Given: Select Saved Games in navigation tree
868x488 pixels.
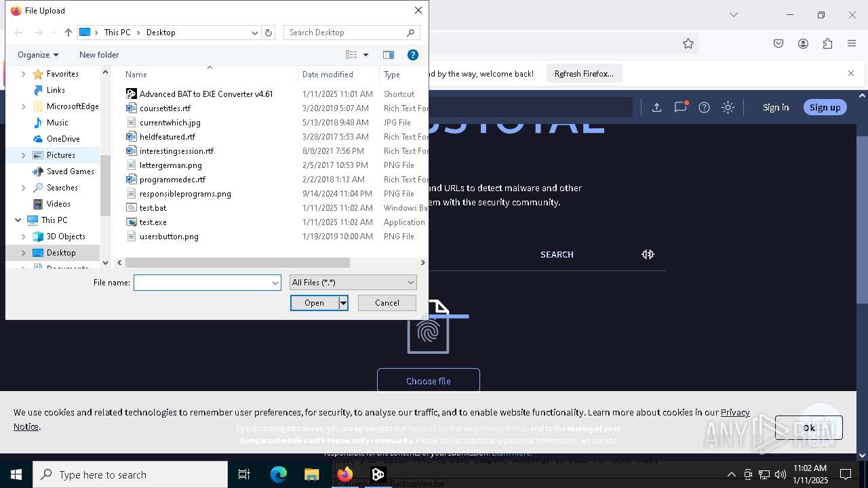Looking at the screenshot, I should pos(70,171).
